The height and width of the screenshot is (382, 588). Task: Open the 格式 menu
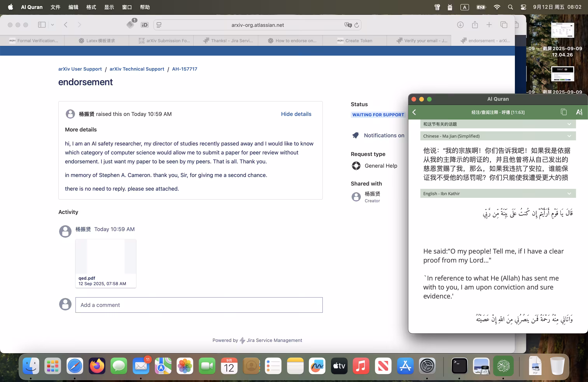coord(91,7)
